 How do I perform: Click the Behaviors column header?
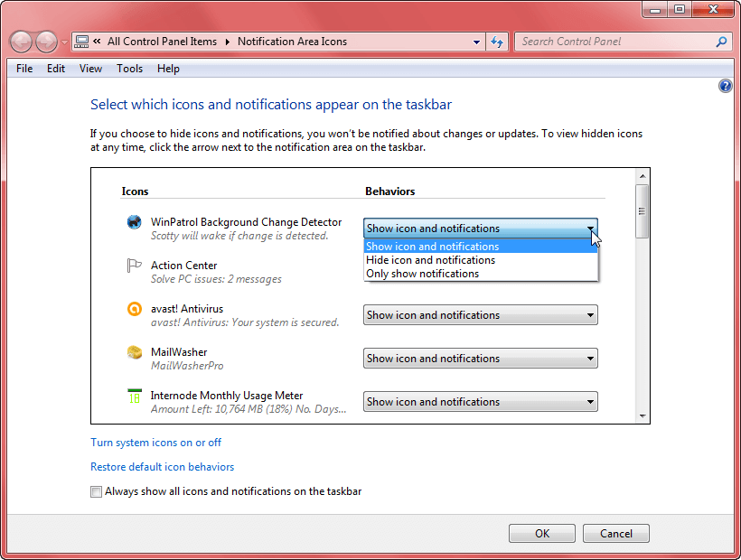389,191
